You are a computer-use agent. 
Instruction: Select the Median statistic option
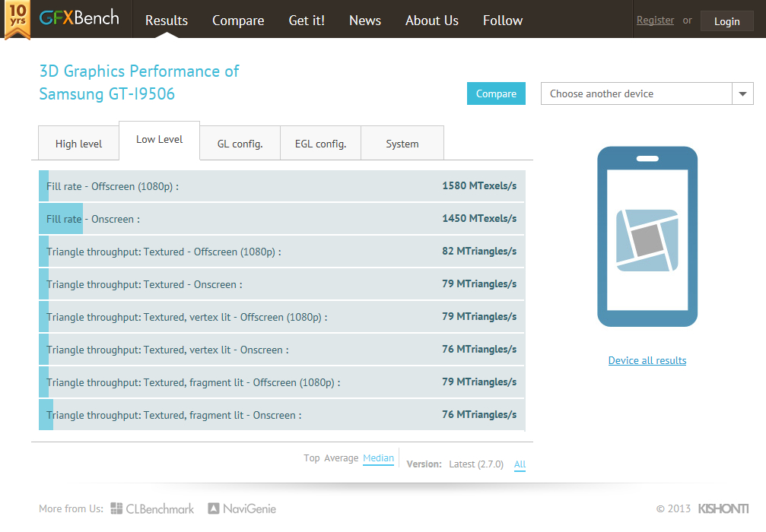pos(378,458)
